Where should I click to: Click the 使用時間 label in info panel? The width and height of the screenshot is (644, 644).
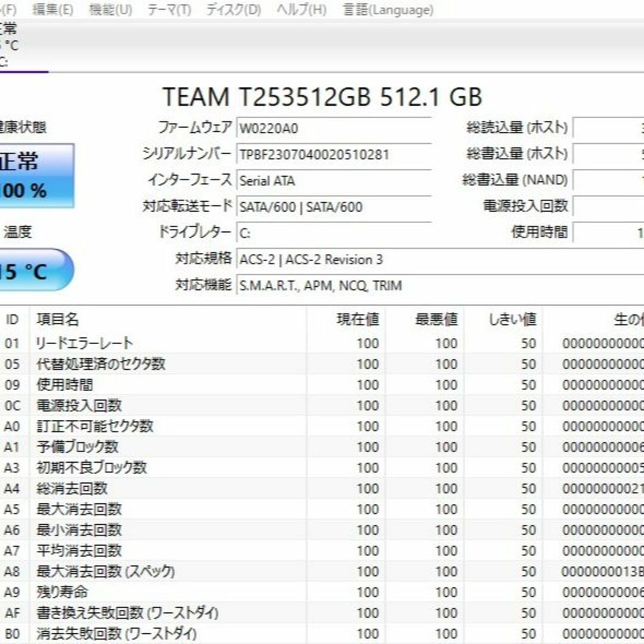(539, 232)
